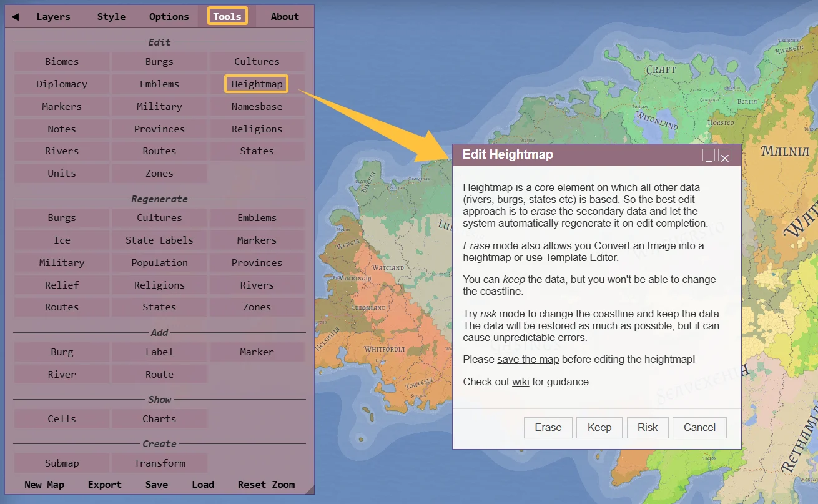This screenshot has height=504, width=818.
Task: Click Reset Zoom at the bottom
Action: coord(266,485)
